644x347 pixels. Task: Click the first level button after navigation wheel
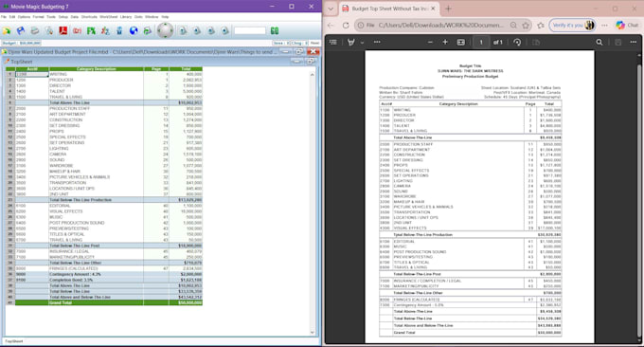(x=183, y=31)
